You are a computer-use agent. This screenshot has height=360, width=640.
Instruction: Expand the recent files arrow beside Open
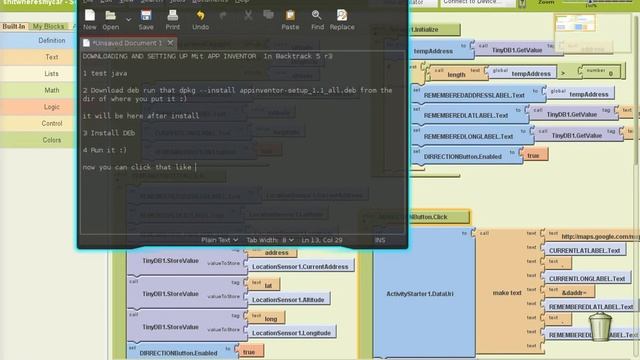click(x=128, y=20)
